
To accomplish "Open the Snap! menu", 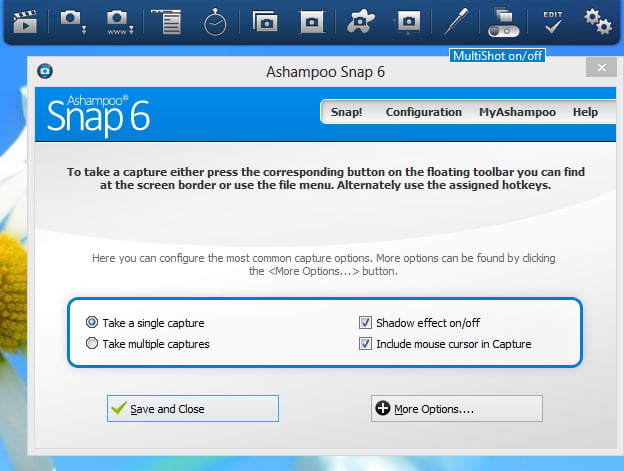I will [x=347, y=112].
